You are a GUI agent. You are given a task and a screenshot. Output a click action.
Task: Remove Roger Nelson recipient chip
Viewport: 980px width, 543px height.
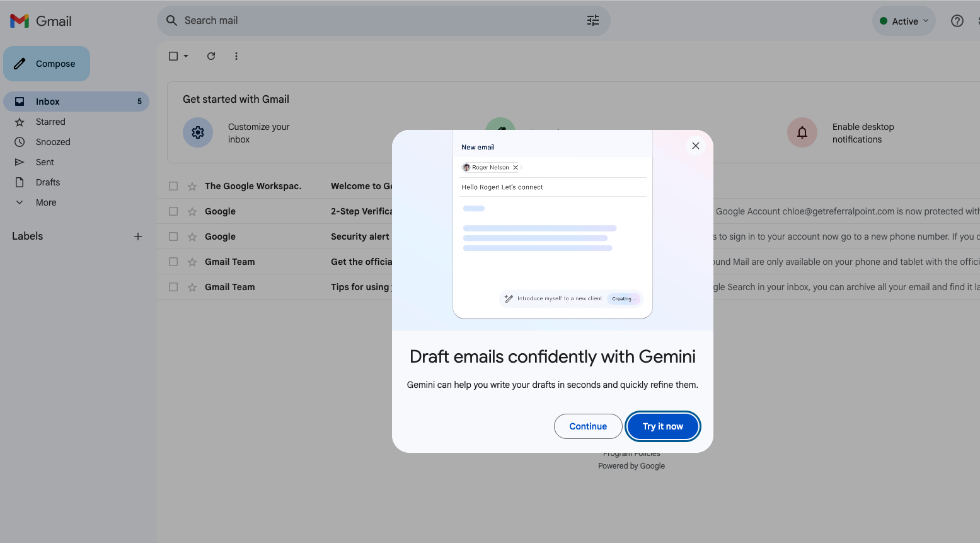pyautogui.click(x=516, y=168)
